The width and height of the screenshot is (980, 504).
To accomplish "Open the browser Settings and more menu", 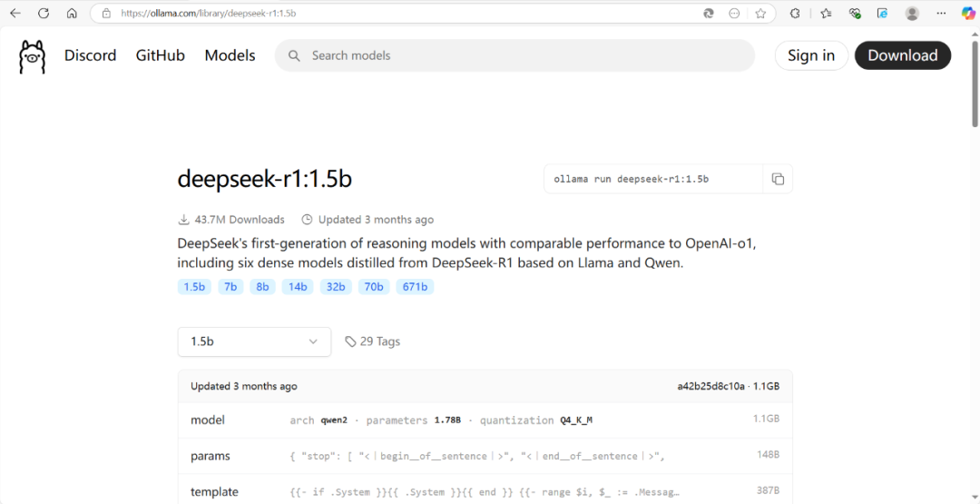I will [941, 13].
